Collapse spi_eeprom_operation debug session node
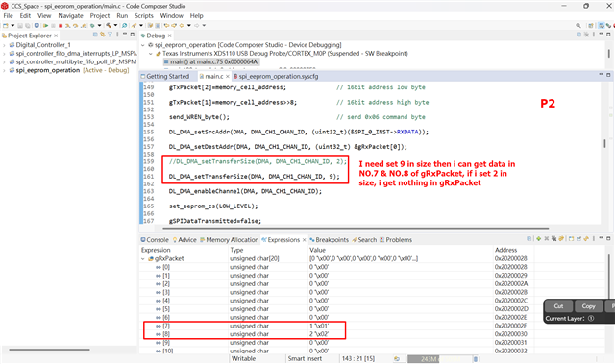 coord(143,45)
